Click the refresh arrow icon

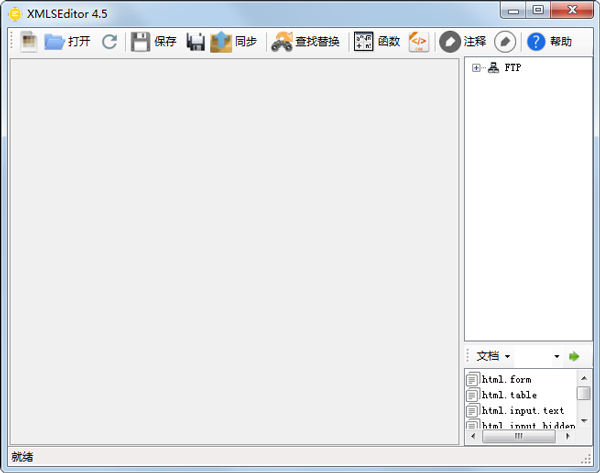pos(109,42)
